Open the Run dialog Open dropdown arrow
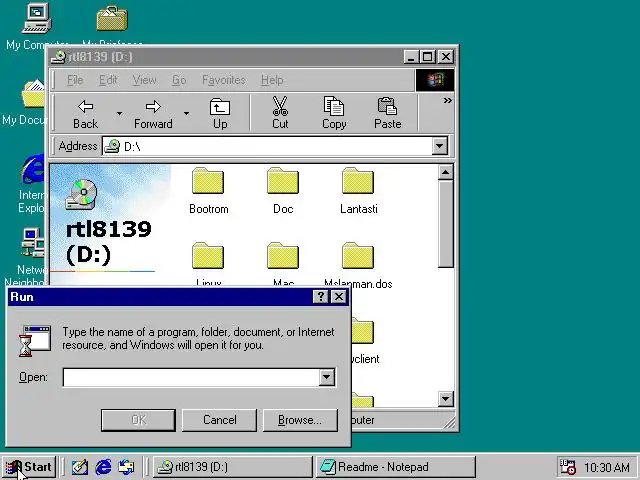Viewport: 640px width, 480px height. [327, 377]
